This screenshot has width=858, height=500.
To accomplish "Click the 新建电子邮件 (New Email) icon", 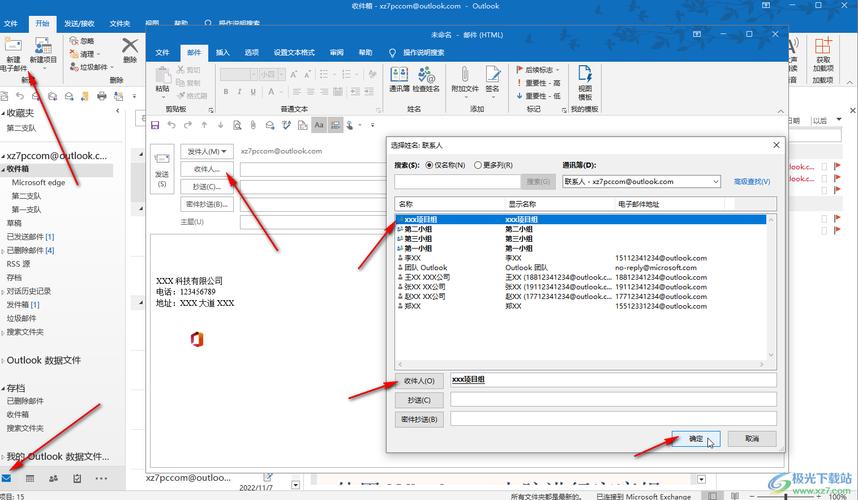I will click(x=13, y=49).
